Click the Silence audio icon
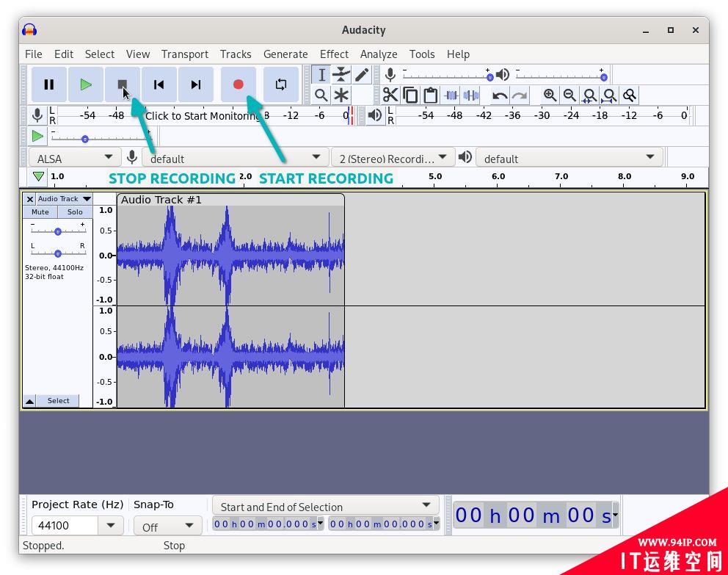 tap(471, 95)
